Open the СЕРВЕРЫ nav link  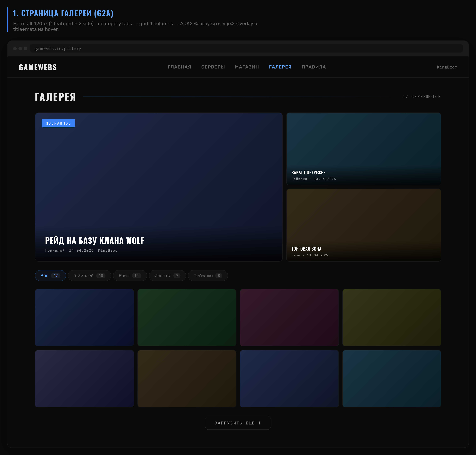[x=213, y=67]
